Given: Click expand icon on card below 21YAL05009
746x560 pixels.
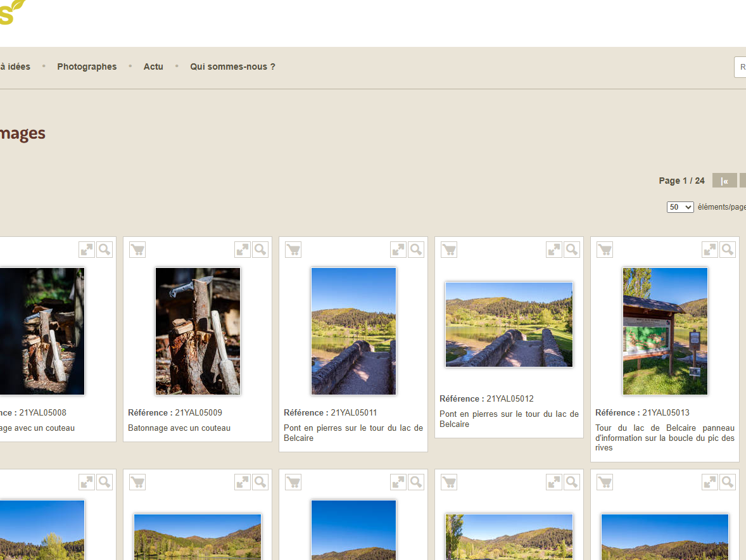Looking at the screenshot, I should pyautogui.click(x=243, y=482).
